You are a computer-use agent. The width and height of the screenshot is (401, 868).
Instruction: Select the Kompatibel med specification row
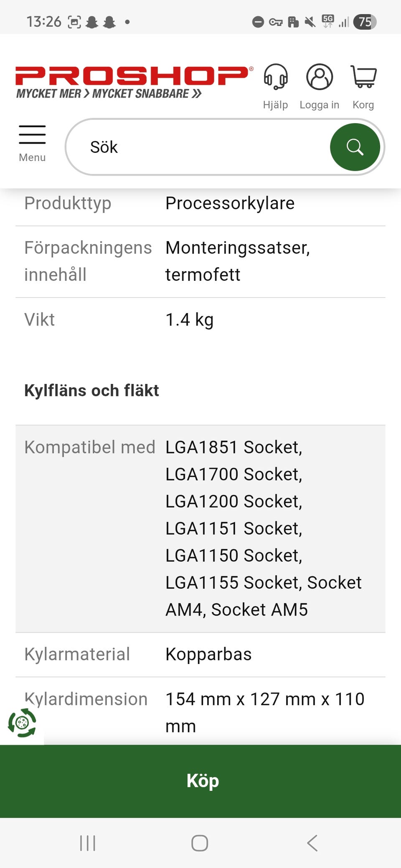pyautogui.click(x=200, y=528)
